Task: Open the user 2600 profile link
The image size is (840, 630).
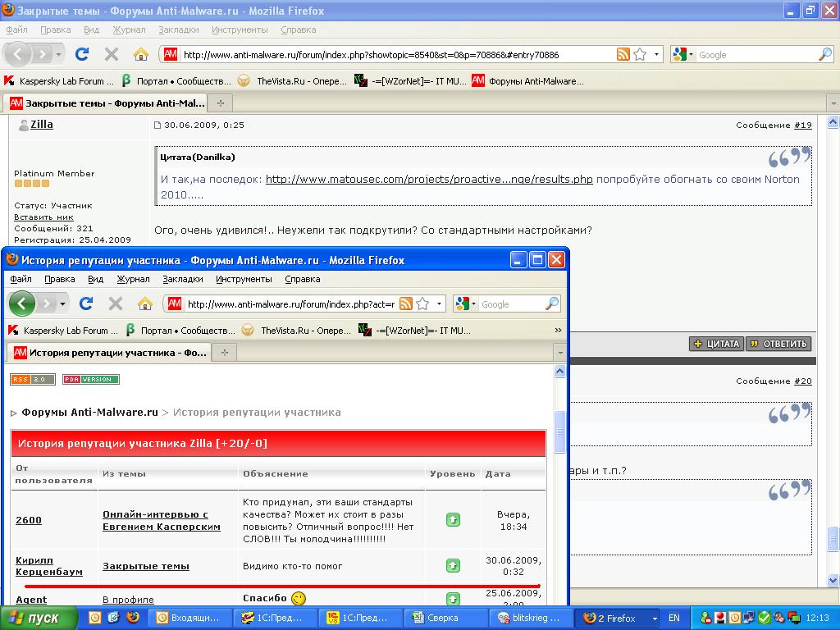Action: 29,519
